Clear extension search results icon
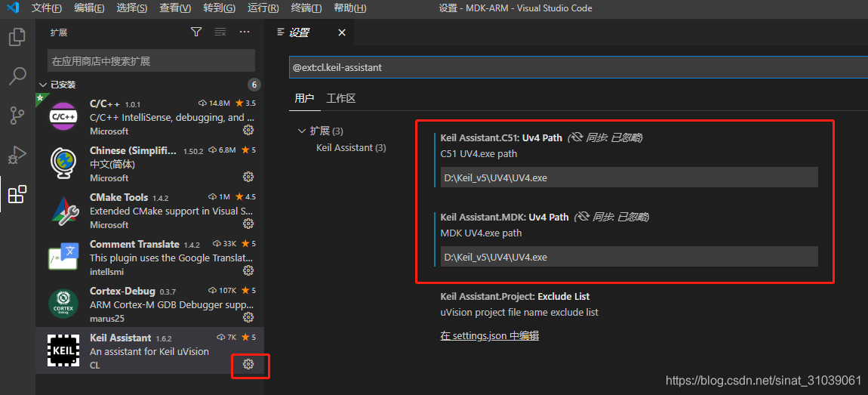This screenshot has height=395, width=868. click(220, 32)
